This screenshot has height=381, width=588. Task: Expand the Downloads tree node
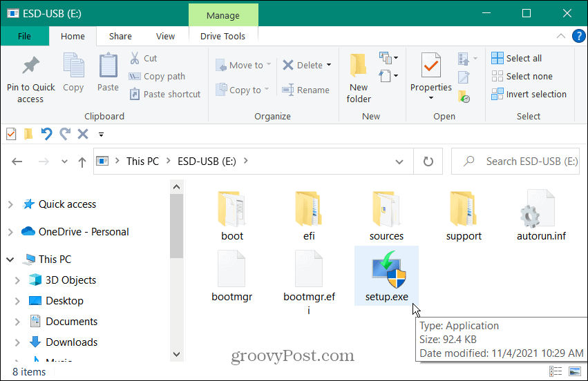click(x=17, y=342)
